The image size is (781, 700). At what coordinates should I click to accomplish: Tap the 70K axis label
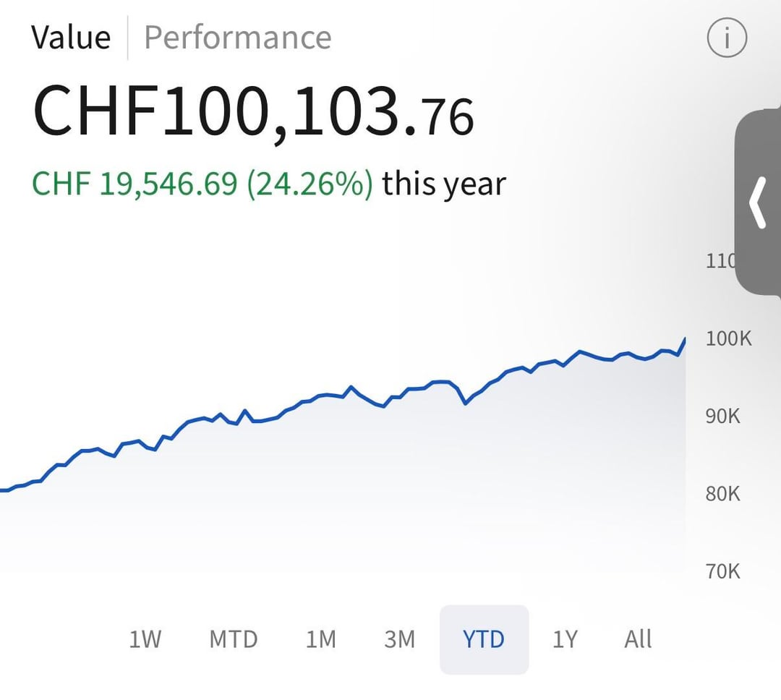click(723, 571)
